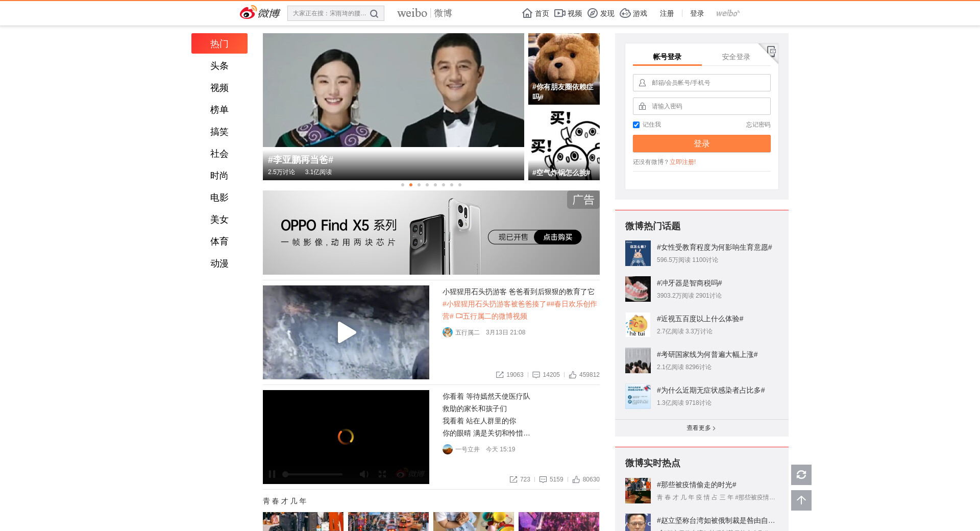This screenshot has height=531, width=980.
Task: Select 搞笑 in the left category menu
Action: pyautogui.click(x=219, y=132)
